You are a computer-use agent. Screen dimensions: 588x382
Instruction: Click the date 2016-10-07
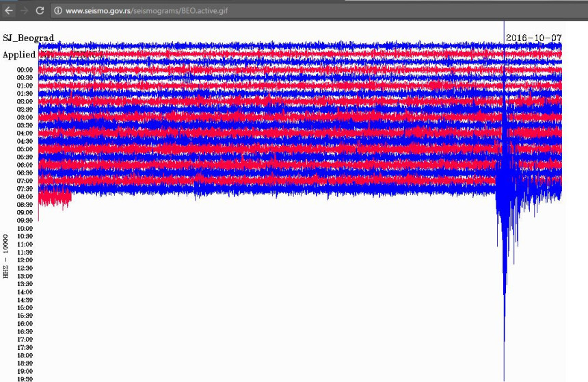coord(533,38)
